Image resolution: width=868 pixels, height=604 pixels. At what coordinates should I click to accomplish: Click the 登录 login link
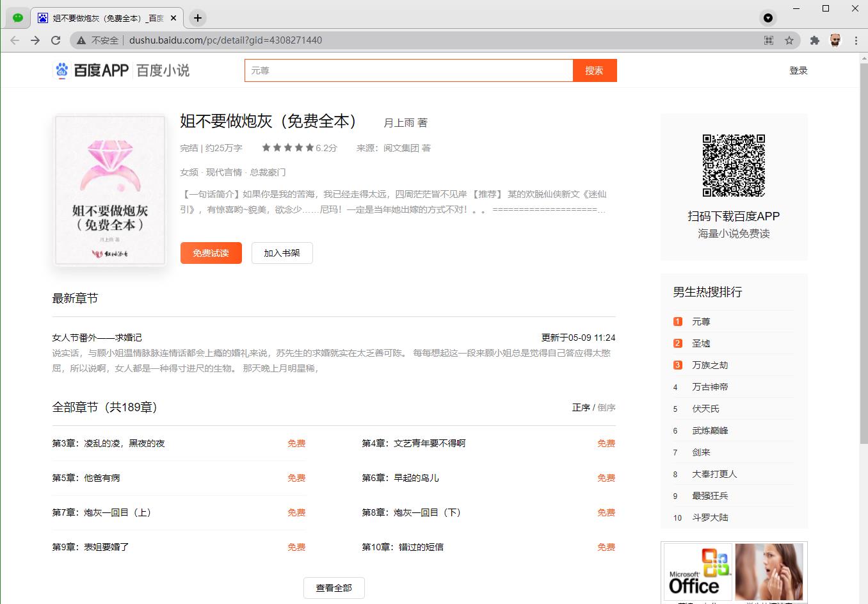[798, 70]
